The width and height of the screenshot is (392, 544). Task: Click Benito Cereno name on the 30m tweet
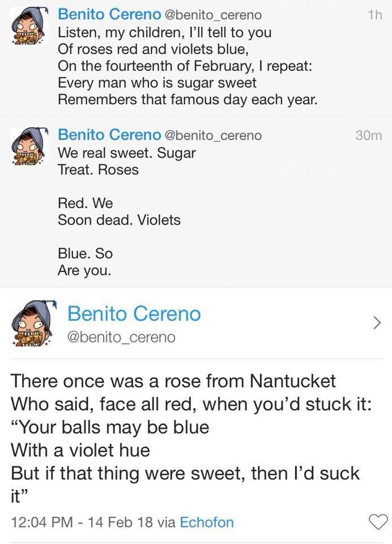109,135
